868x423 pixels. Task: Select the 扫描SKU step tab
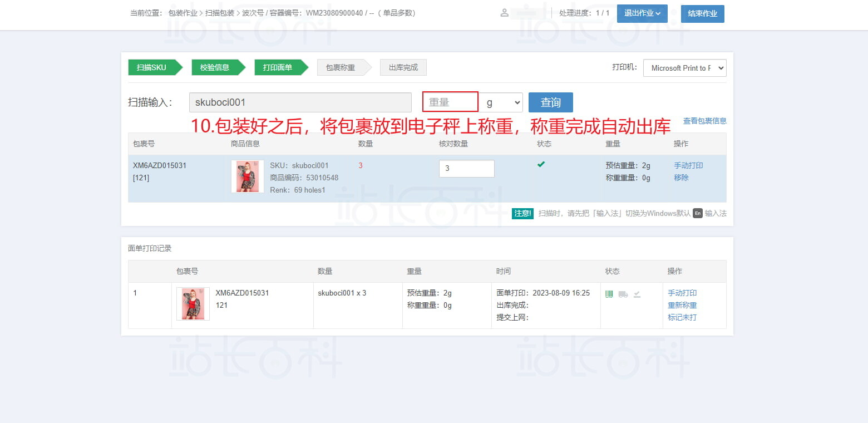pyautogui.click(x=152, y=67)
